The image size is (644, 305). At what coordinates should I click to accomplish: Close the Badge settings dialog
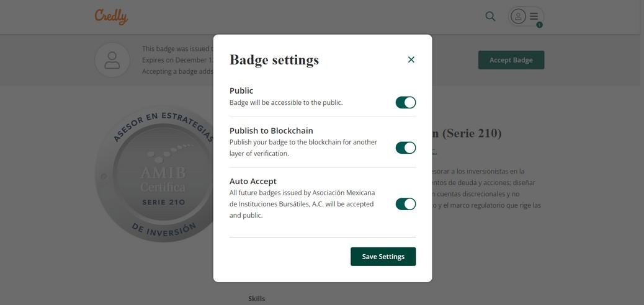click(x=411, y=60)
